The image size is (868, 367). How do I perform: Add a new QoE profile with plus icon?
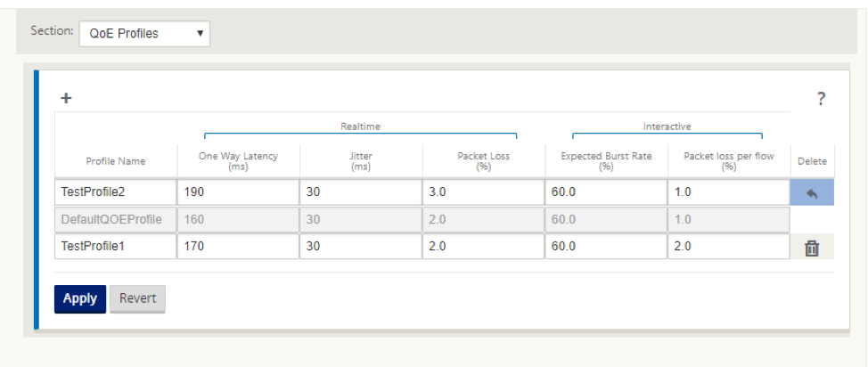pos(66,99)
